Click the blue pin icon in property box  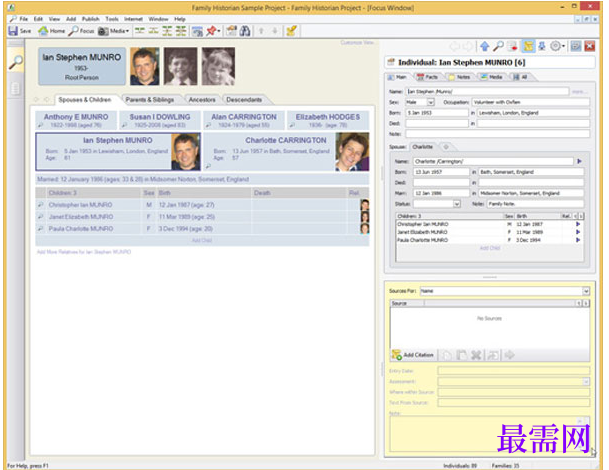tap(542, 46)
